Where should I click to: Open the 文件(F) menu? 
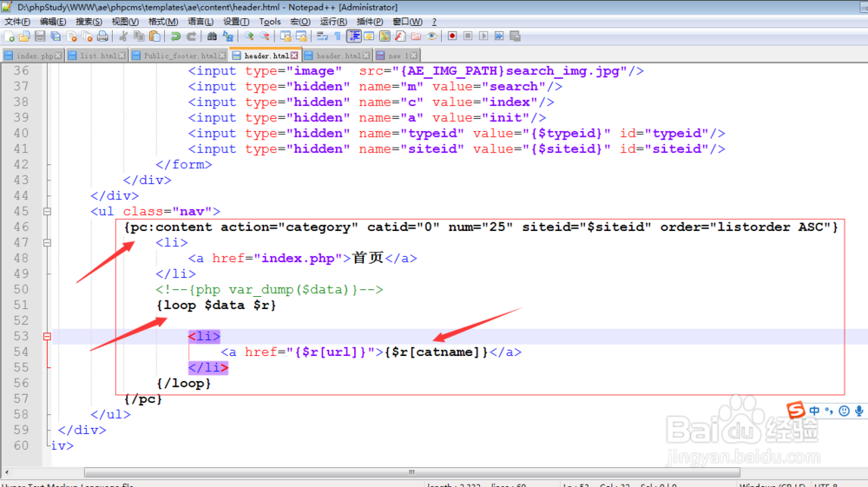(x=17, y=22)
